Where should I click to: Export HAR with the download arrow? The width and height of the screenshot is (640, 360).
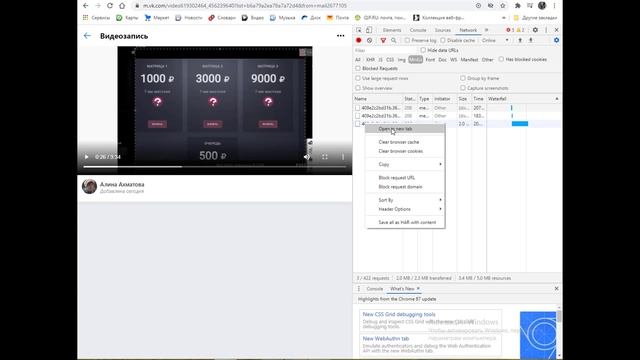(531, 40)
